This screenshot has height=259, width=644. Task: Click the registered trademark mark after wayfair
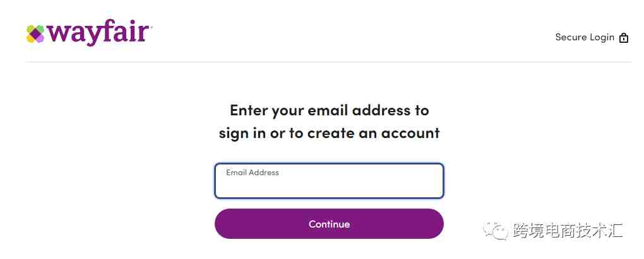pos(151,27)
